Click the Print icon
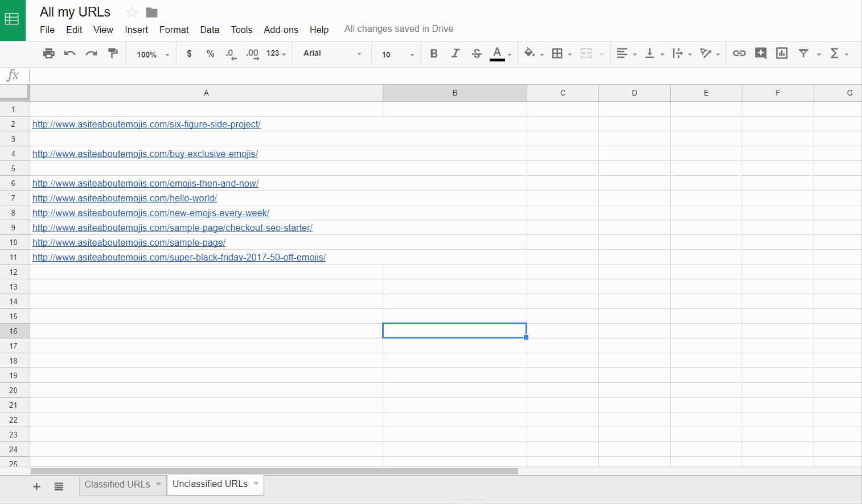This screenshot has width=862, height=504. pos(49,53)
